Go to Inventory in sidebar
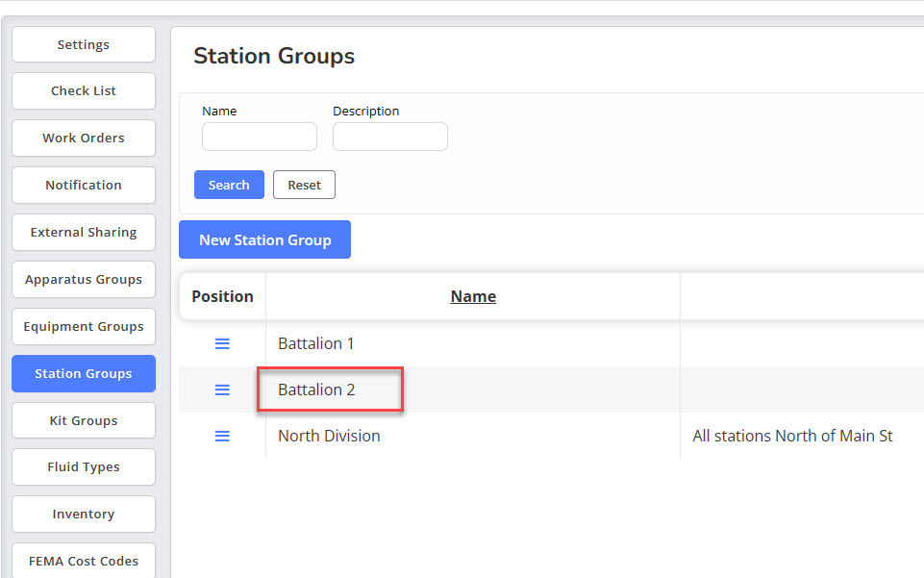The width and height of the screenshot is (924, 578). tap(84, 514)
